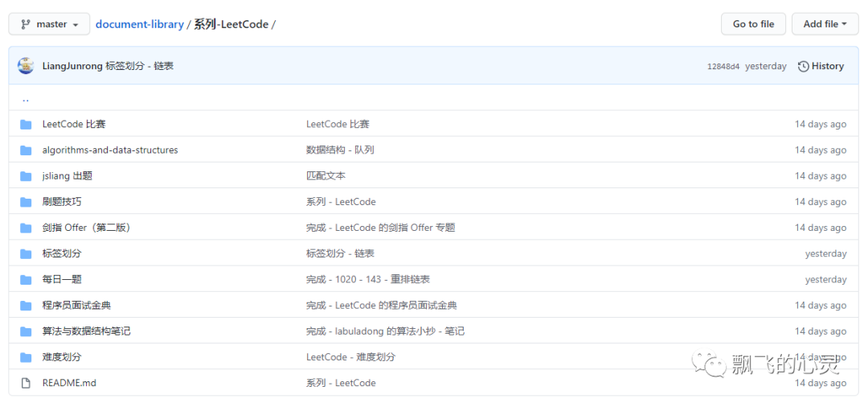Open the 程序员面试金典 folder
Image resolution: width=868 pixels, height=403 pixels.
76,306
